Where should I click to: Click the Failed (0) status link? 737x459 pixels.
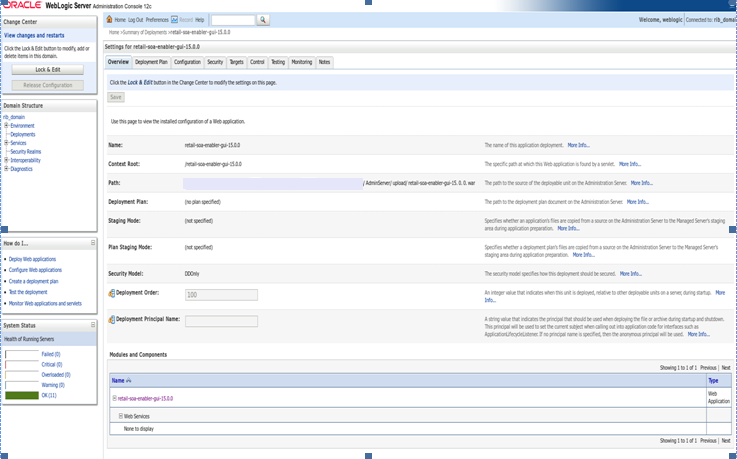51,354
